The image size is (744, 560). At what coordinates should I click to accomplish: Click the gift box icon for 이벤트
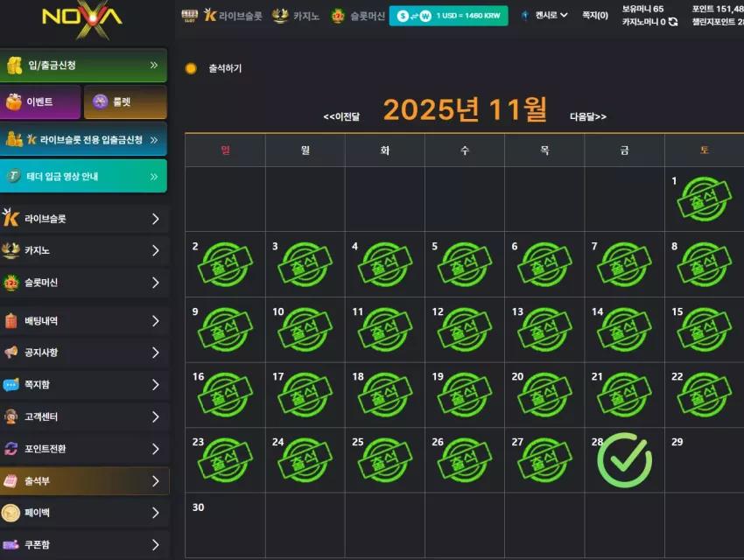click(x=14, y=102)
